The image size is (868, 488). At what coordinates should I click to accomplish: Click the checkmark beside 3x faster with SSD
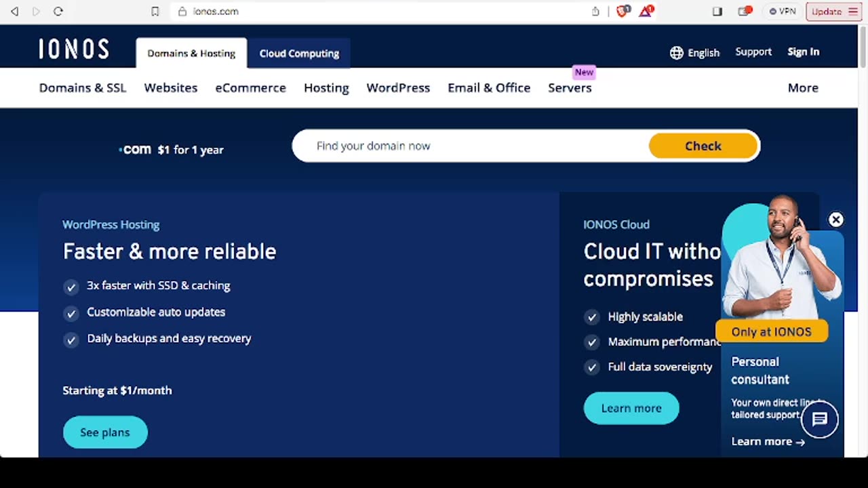[71, 287]
